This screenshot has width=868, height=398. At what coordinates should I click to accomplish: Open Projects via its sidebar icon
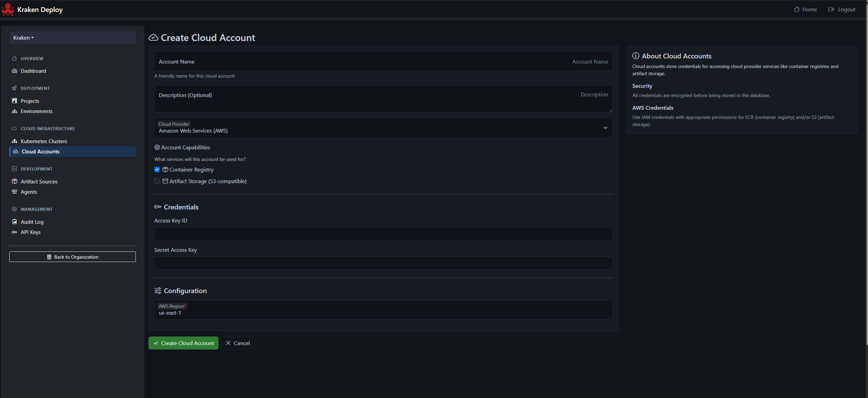15,101
